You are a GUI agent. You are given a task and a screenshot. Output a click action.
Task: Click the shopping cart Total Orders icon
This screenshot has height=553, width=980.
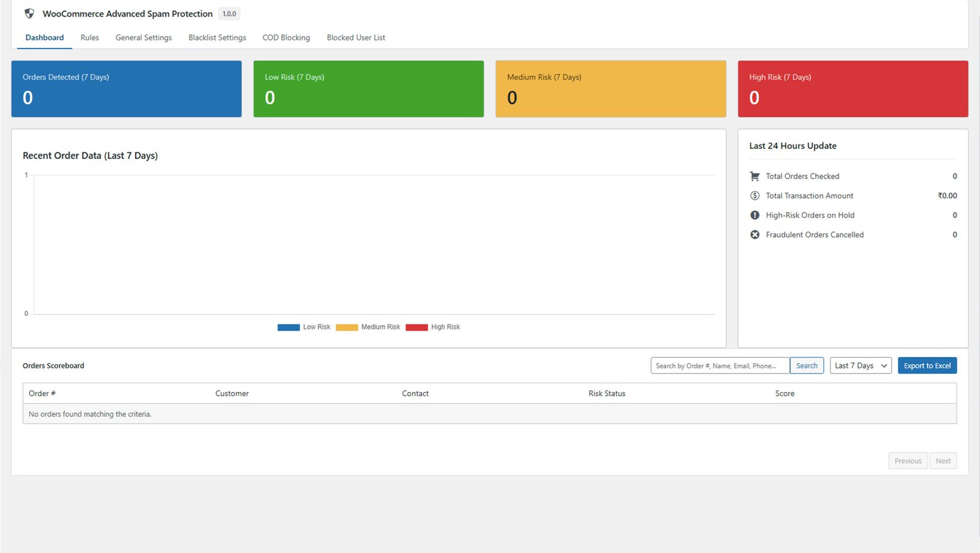pos(755,176)
